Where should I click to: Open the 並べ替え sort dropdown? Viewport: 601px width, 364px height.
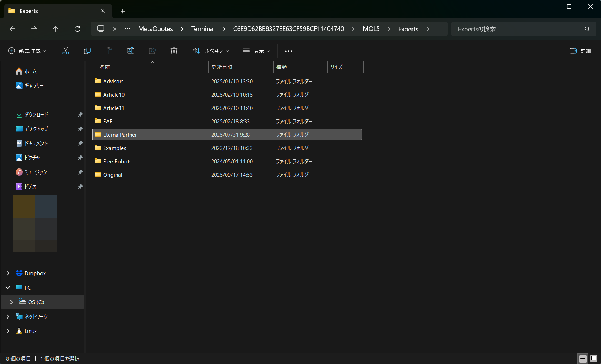[x=211, y=51]
